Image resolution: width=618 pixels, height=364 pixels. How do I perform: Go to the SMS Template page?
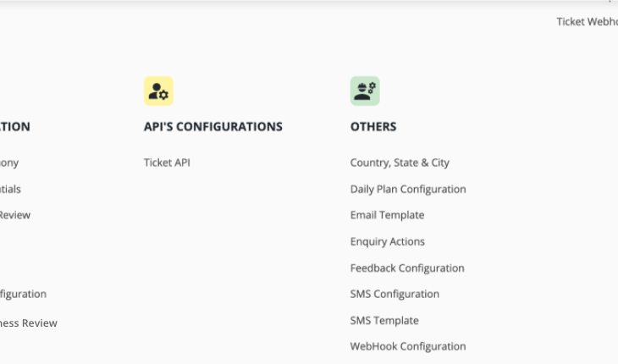pyautogui.click(x=384, y=320)
